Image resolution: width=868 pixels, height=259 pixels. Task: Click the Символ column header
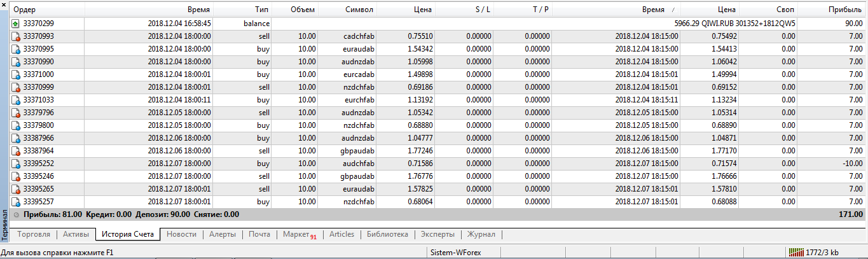[359, 10]
